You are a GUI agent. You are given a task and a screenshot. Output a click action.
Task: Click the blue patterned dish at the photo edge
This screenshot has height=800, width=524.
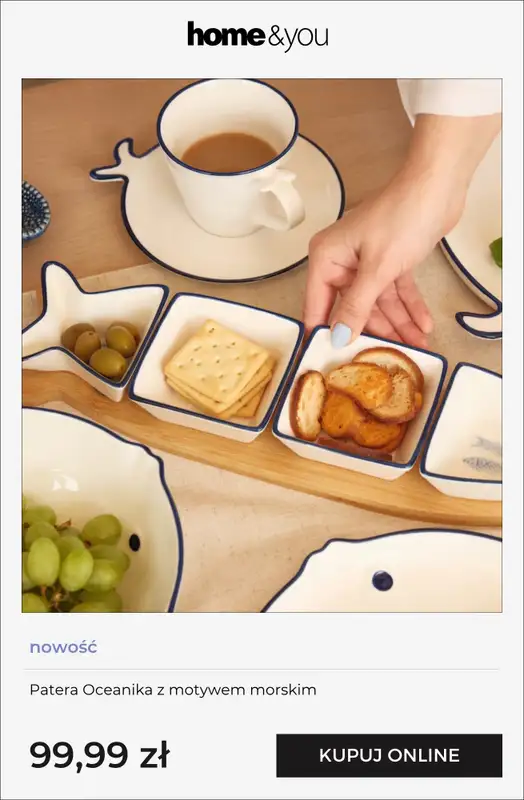(x=35, y=212)
